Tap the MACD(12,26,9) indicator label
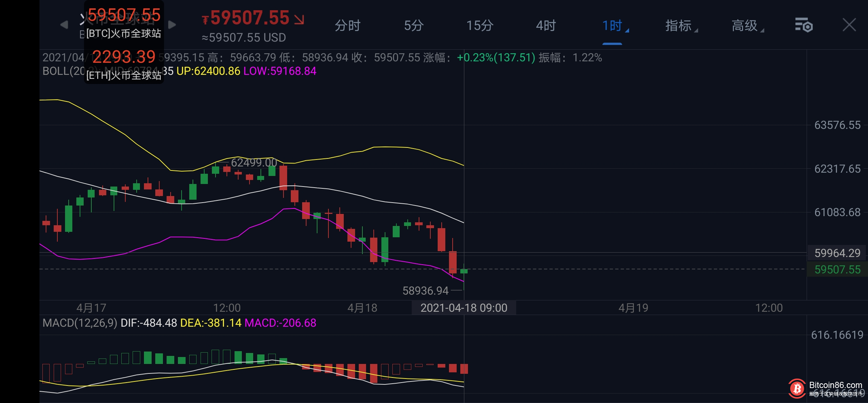Image resolution: width=868 pixels, height=403 pixels. click(x=80, y=323)
